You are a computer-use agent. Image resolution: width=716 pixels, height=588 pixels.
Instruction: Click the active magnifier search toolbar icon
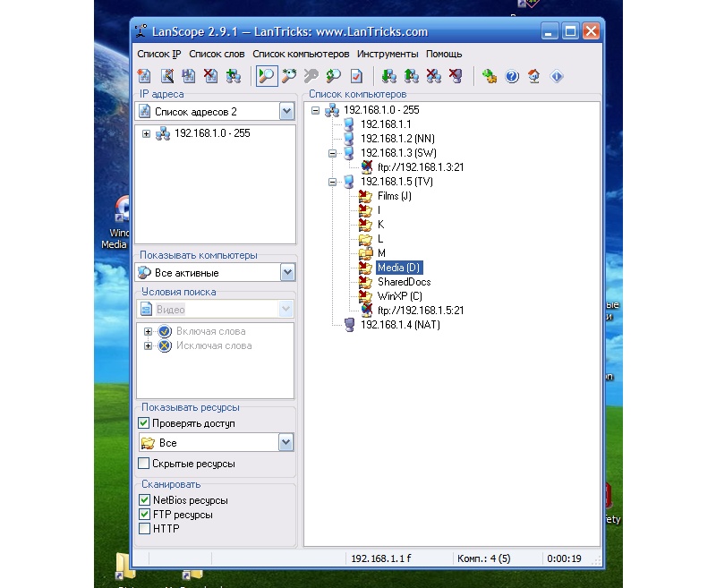(266, 77)
